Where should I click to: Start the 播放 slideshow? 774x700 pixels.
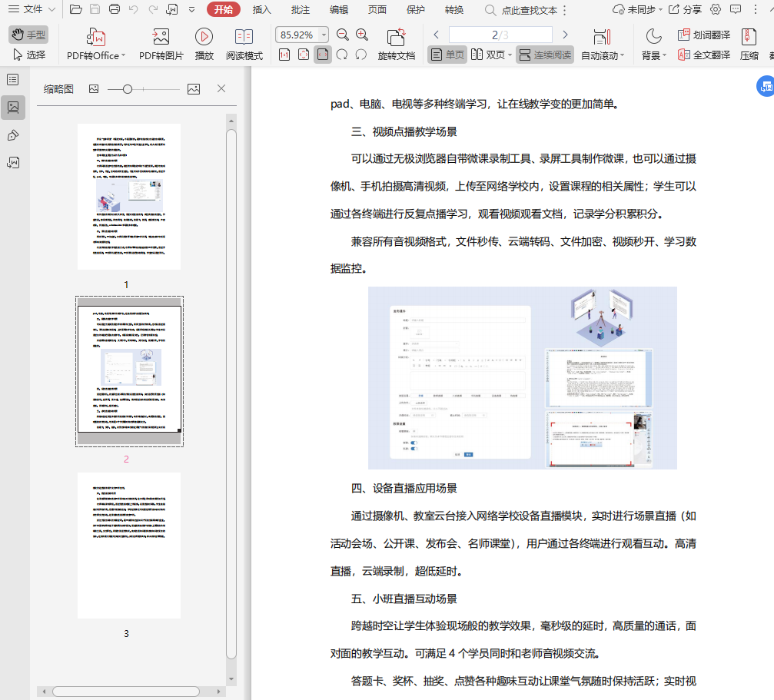pos(204,45)
